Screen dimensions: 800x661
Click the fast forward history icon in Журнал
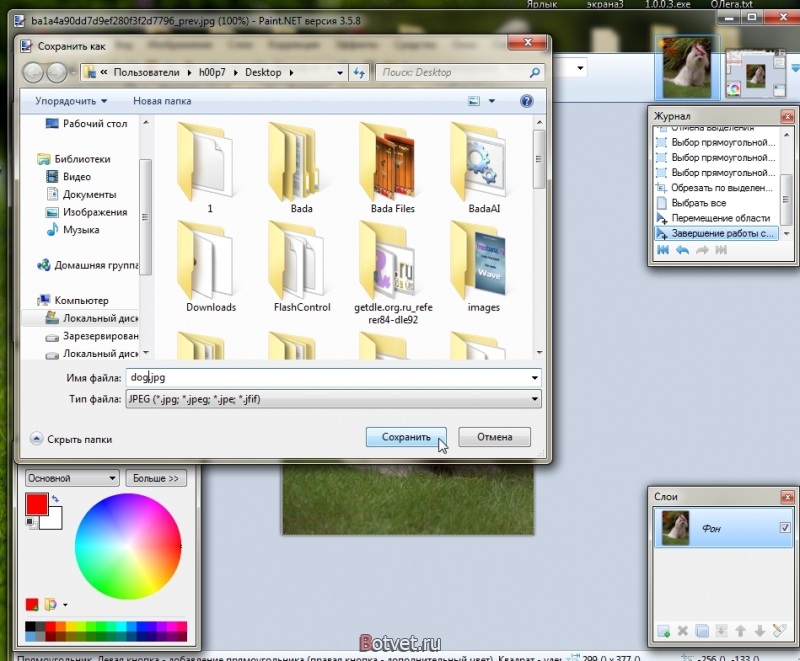pos(721,250)
